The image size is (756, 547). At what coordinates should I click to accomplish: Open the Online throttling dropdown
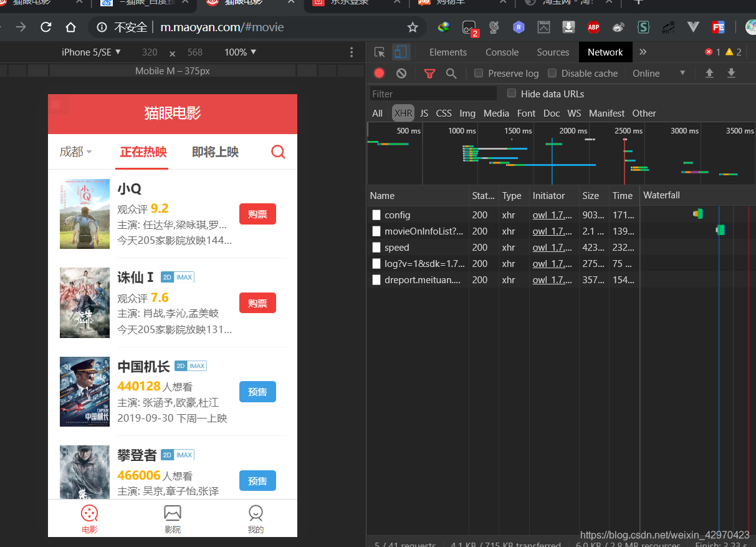(x=659, y=73)
